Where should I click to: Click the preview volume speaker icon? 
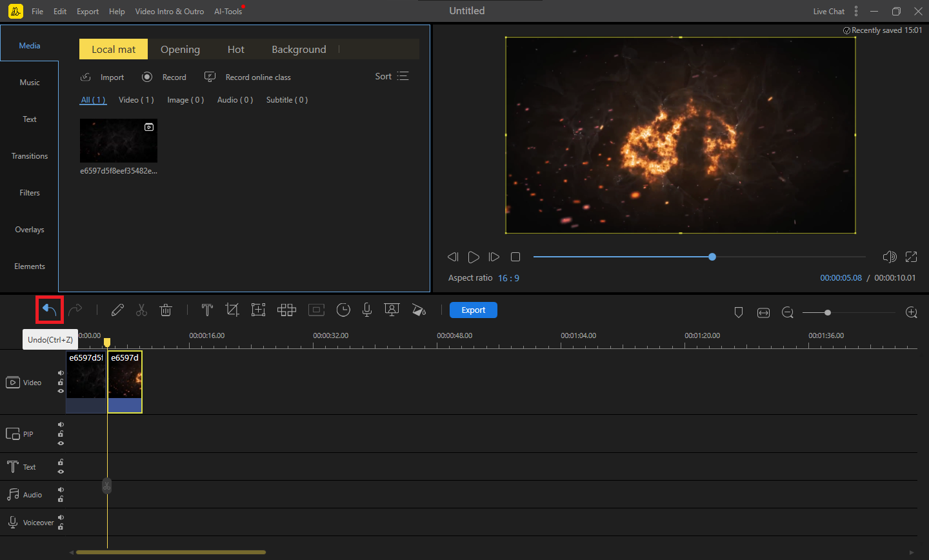tap(890, 257)
